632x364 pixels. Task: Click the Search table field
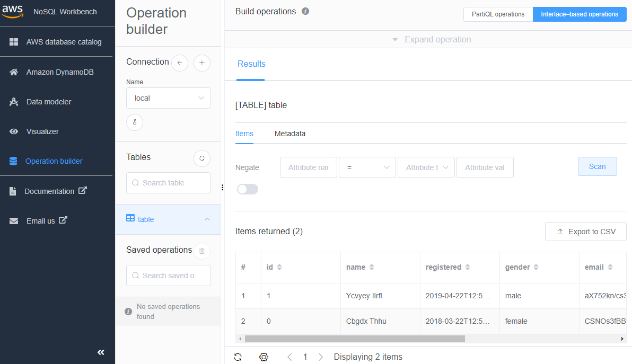point(168,183)
